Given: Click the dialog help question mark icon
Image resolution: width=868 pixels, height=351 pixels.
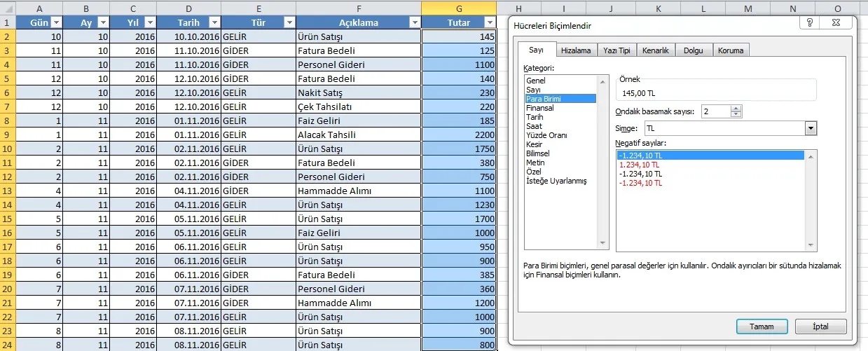Looking at the screenshot, I should [x=810, y=22].
